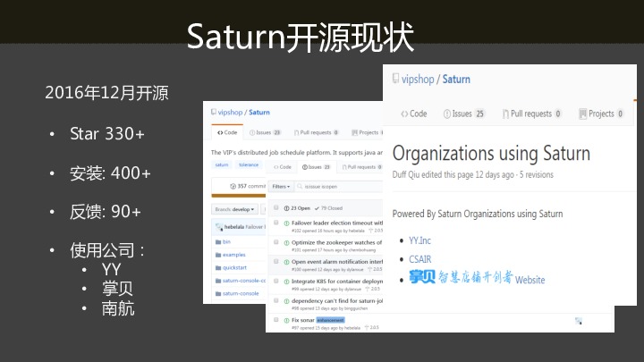Click the saturn topic tag
This screenshot has height=362, width=644.
[222, 164]
